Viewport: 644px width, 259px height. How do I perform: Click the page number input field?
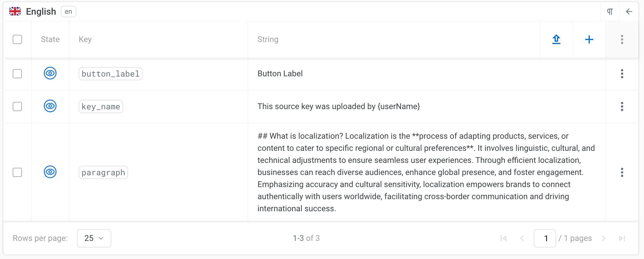tap(545, 238)
